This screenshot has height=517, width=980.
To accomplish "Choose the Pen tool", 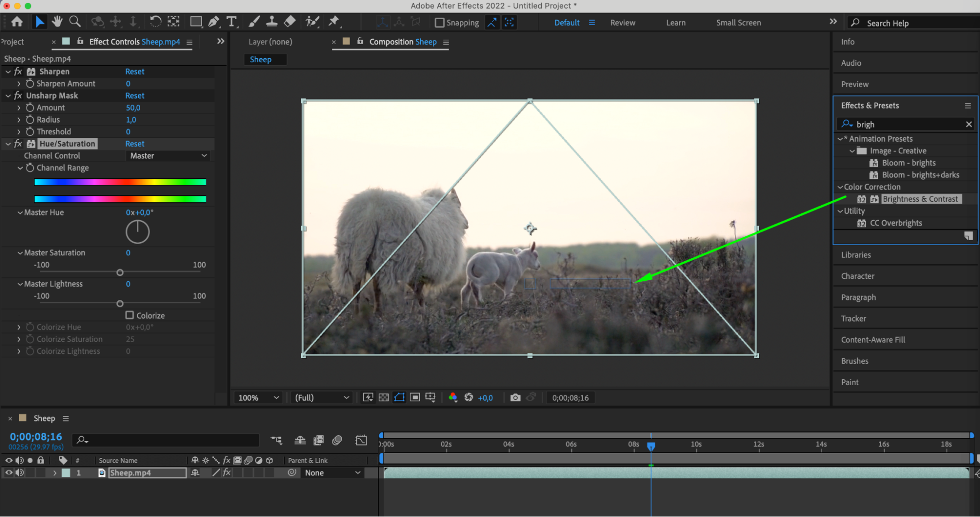I will (x=214, y=22).
